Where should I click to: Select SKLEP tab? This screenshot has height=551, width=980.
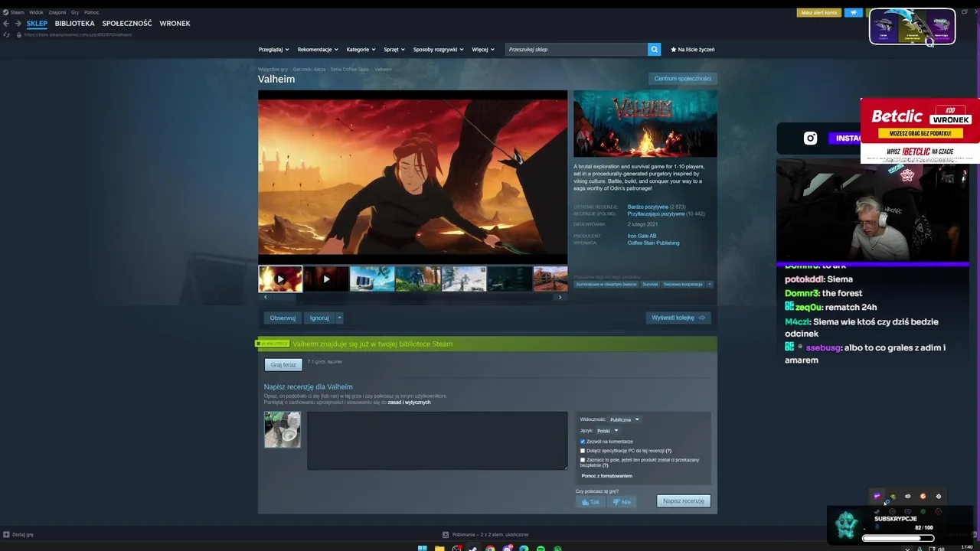click(x=37, y=24)
